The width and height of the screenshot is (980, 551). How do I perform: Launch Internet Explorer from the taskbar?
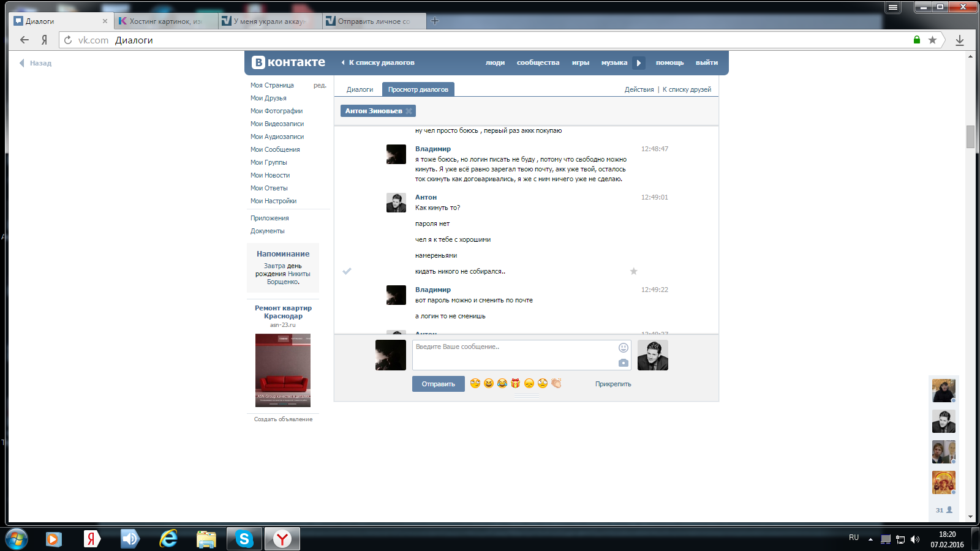168,539
